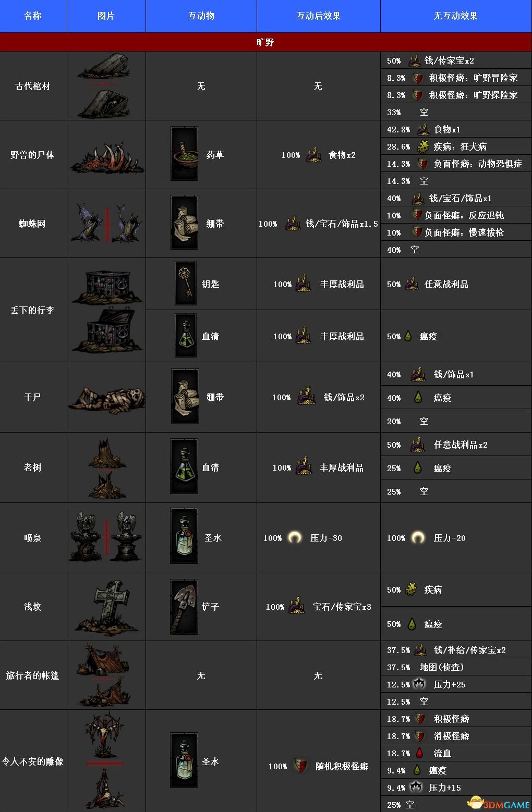Click the 令人不安的雕像 name cell
Image resolution: width=532 pixels, height=812 pixels.
tap(33, 761)
